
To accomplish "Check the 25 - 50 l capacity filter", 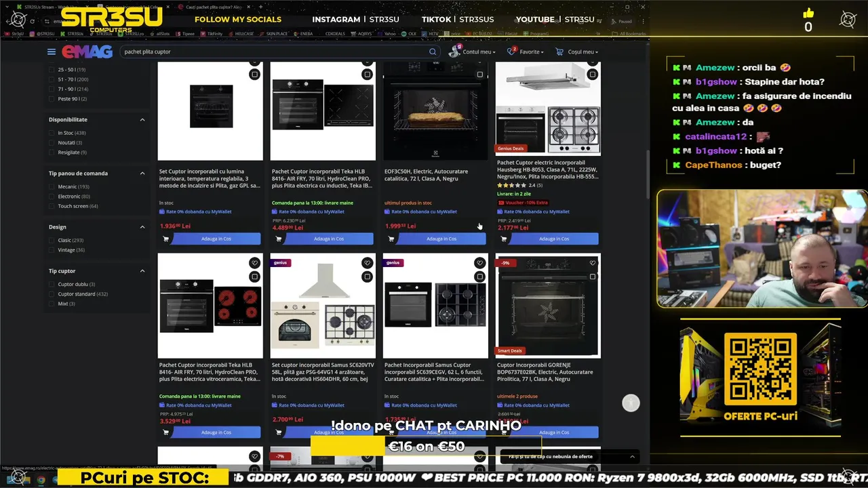I will pos(52,70).
